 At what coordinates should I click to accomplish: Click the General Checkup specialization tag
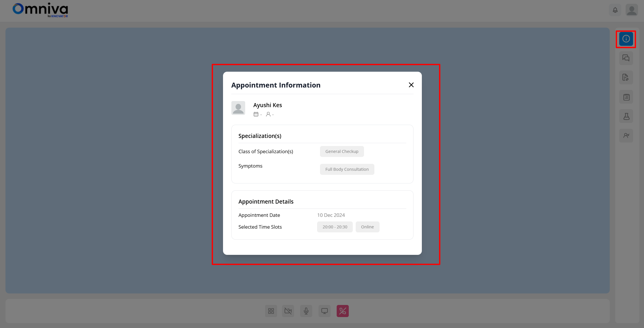point(342,151)
